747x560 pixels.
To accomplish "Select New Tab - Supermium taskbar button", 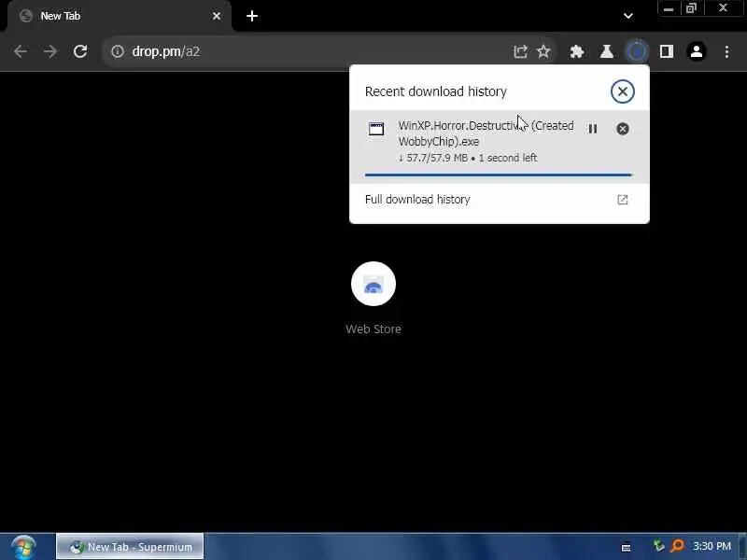I will coord(130,547).
